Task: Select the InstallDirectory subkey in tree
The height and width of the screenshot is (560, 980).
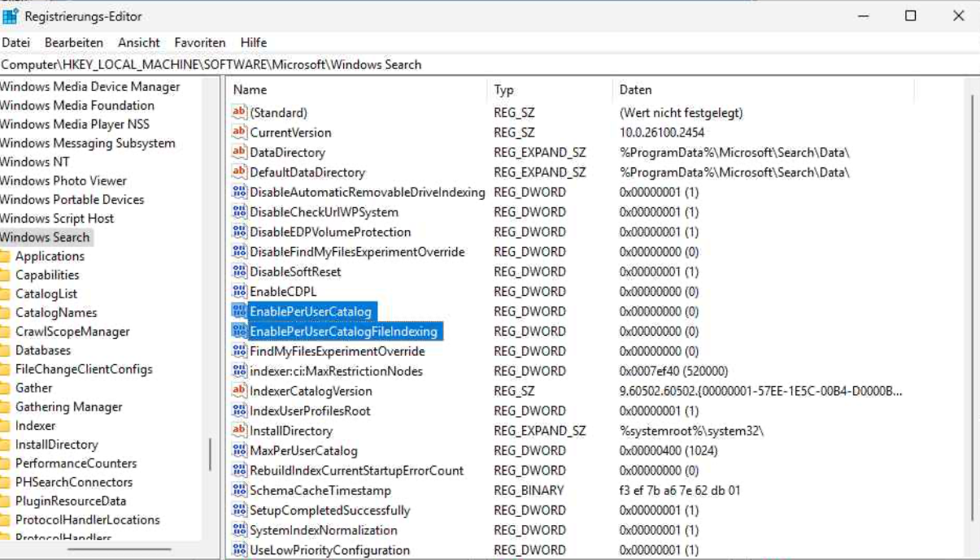Action: 56,445
